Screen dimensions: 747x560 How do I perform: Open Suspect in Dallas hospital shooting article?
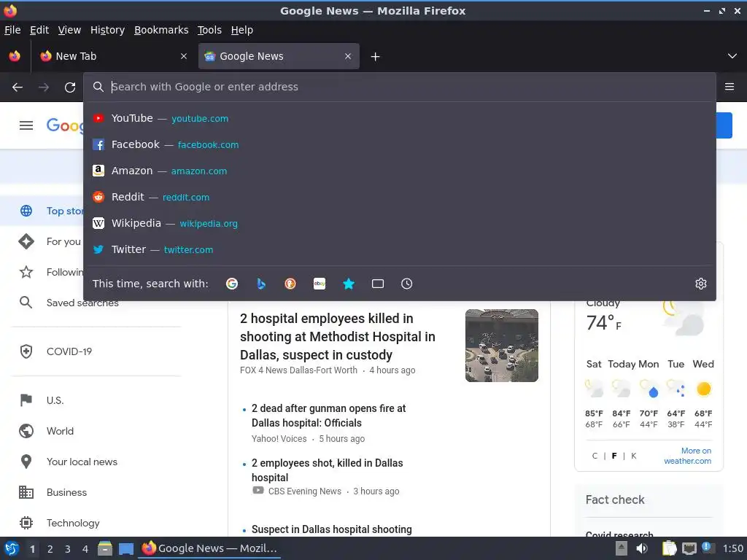332,529
